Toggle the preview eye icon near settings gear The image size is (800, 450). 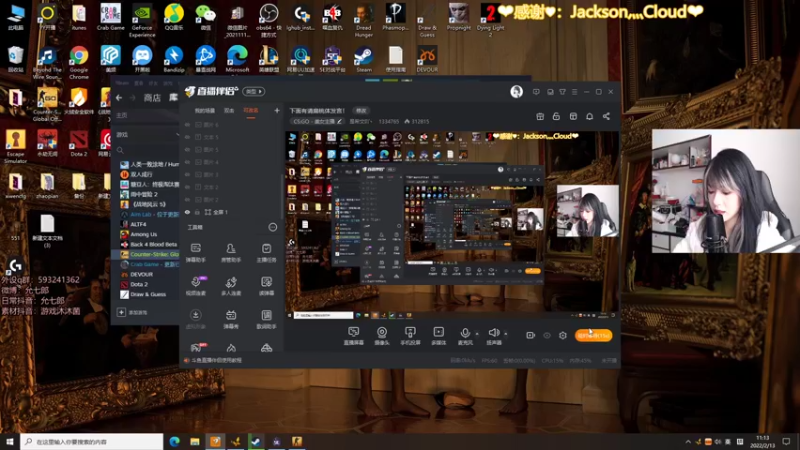(x=547, y=335)
